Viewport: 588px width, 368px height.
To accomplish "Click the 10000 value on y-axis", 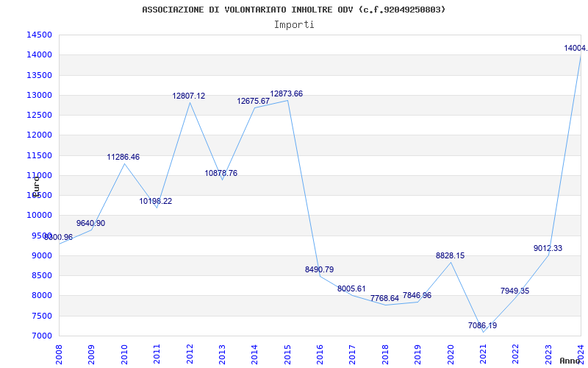I will coord(39,215).
